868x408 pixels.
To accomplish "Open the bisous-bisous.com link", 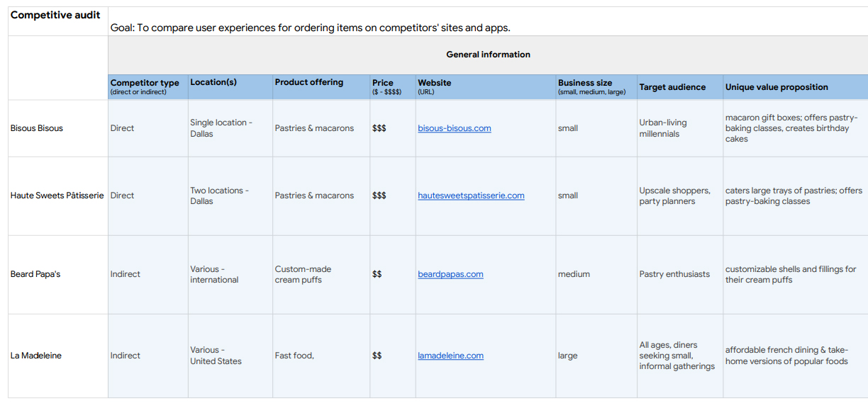I will 454,128.
